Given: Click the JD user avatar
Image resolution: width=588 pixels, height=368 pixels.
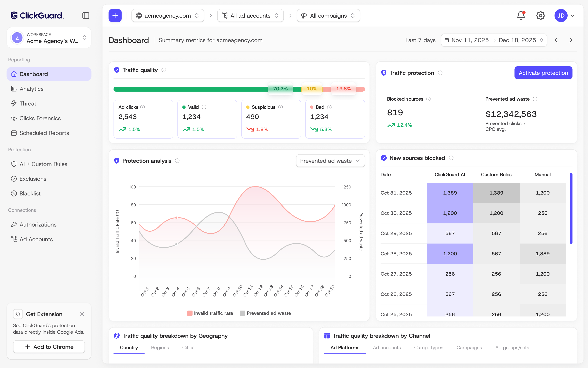Looking at the screenshot, I should pyautogui.click(x=561, y=16).
